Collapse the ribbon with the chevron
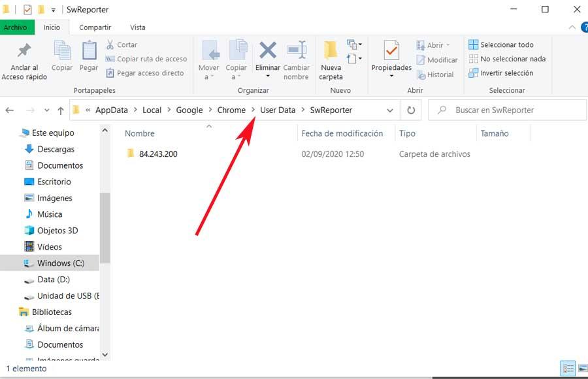 coord(572,27)
